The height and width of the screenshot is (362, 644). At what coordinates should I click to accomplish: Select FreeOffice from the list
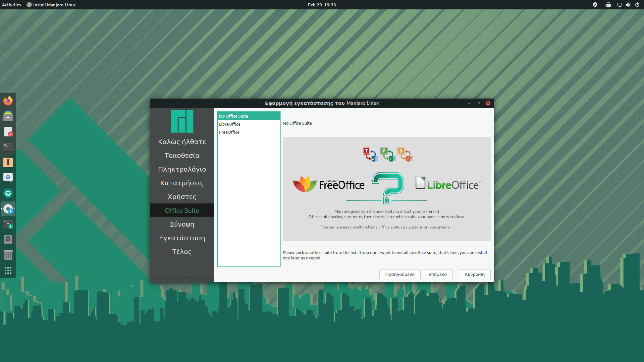(x=229, y=132)
